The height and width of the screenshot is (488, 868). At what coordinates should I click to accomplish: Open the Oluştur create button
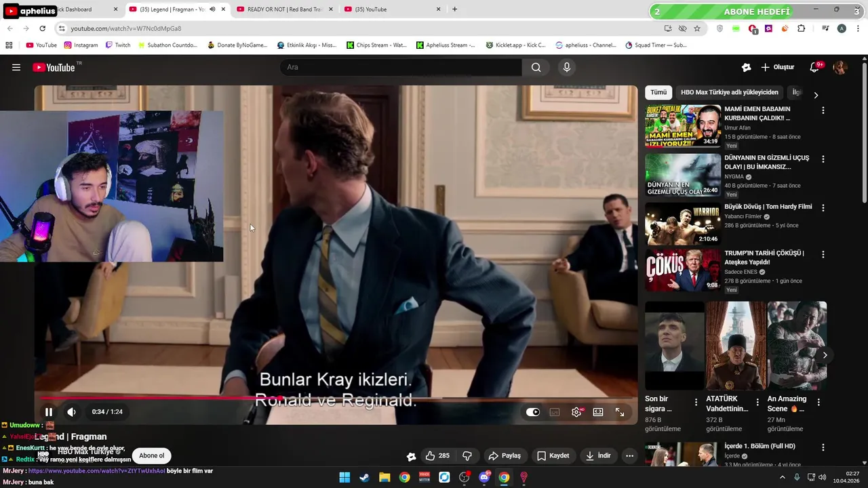[778, 67]
